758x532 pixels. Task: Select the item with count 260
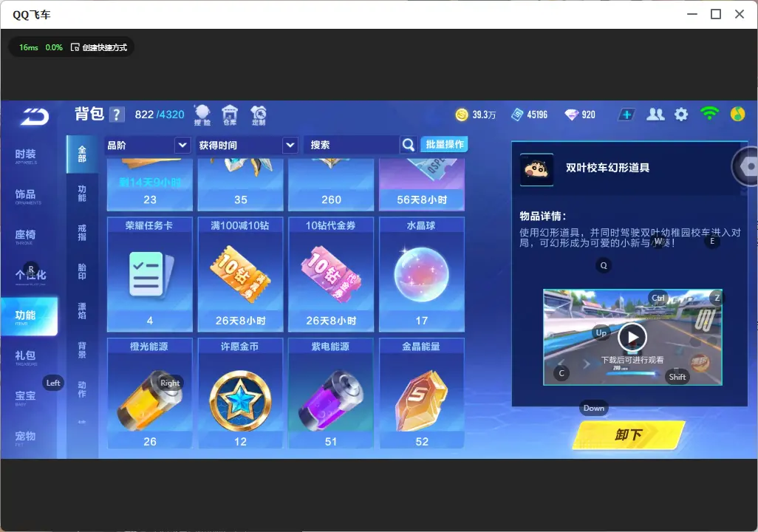click(x=331, y=184)
